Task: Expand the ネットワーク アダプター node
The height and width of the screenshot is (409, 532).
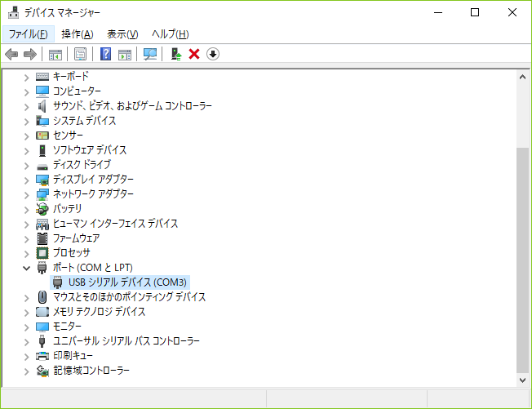Action: [x=27, y=194]
